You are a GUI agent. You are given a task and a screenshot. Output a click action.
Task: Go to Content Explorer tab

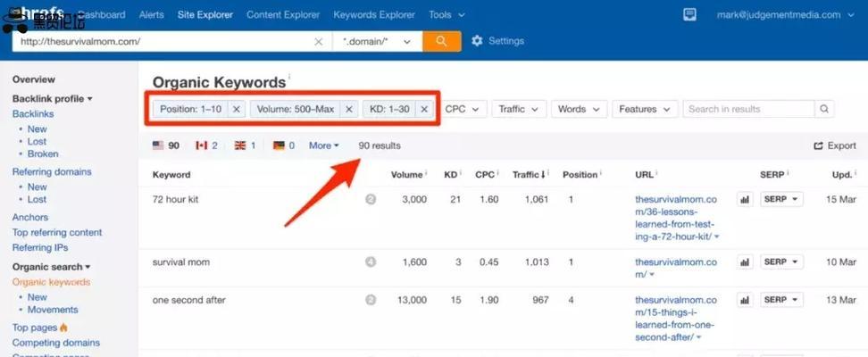tap(283, 15)
